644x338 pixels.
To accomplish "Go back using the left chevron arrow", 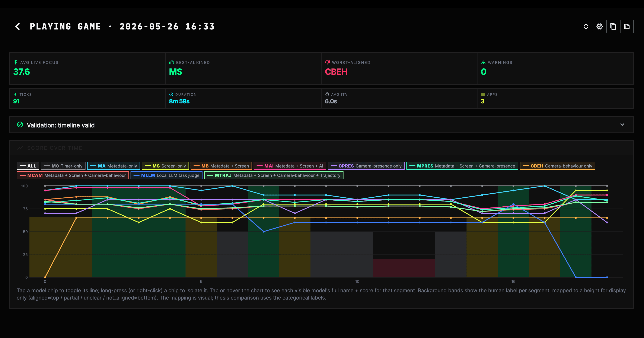I will (18, 26).
